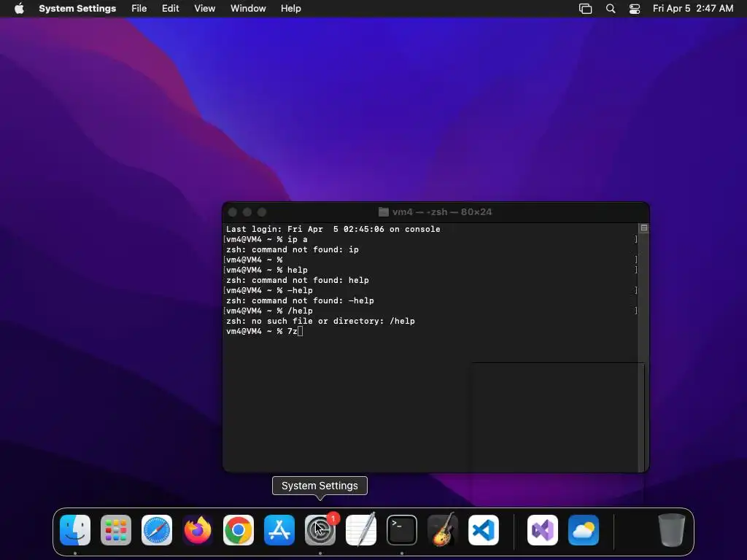The image size is (747, 560).
Task: Close the Terminal window
Action: tap(233, 212)
